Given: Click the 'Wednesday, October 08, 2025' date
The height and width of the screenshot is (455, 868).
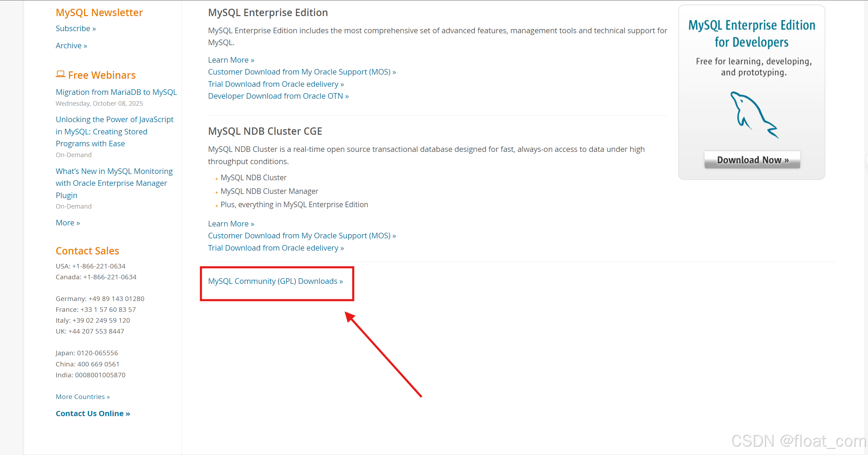Looking at the screenshot, I should [99, 103].
